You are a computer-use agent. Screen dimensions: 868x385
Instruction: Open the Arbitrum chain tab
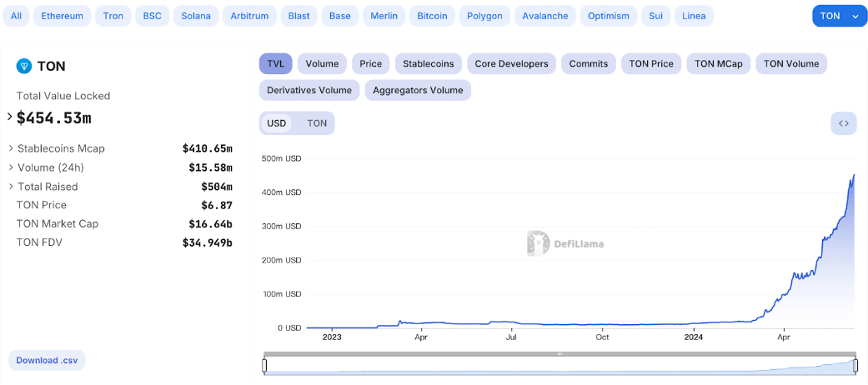pos(250,16)
